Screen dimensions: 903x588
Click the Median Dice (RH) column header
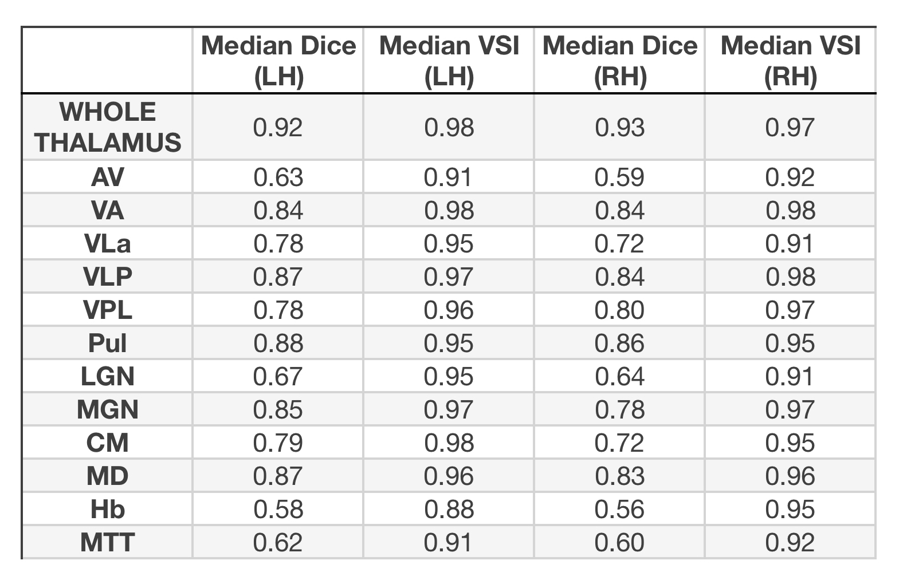pos(620,60)
